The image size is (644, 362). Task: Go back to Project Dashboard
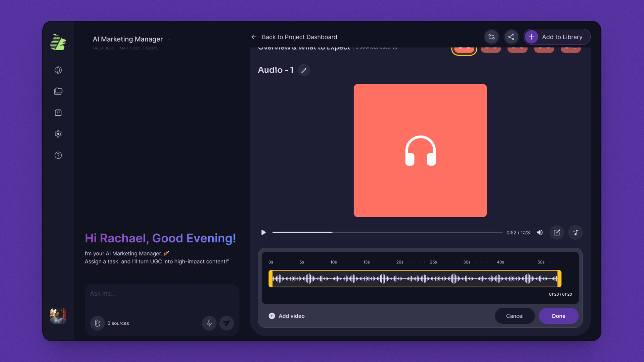tap(299, 37)
